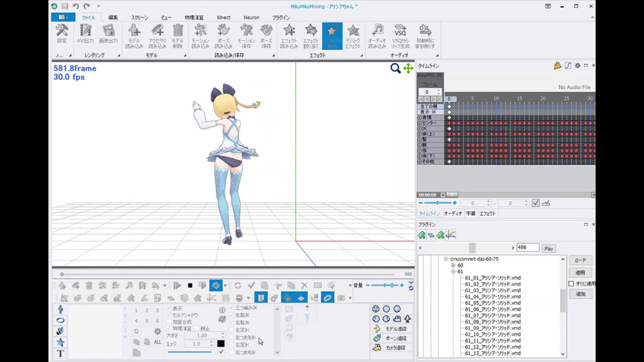Click the video camera icon in camera panel
The width and height of the screenshot is (644, 362).
396,318
